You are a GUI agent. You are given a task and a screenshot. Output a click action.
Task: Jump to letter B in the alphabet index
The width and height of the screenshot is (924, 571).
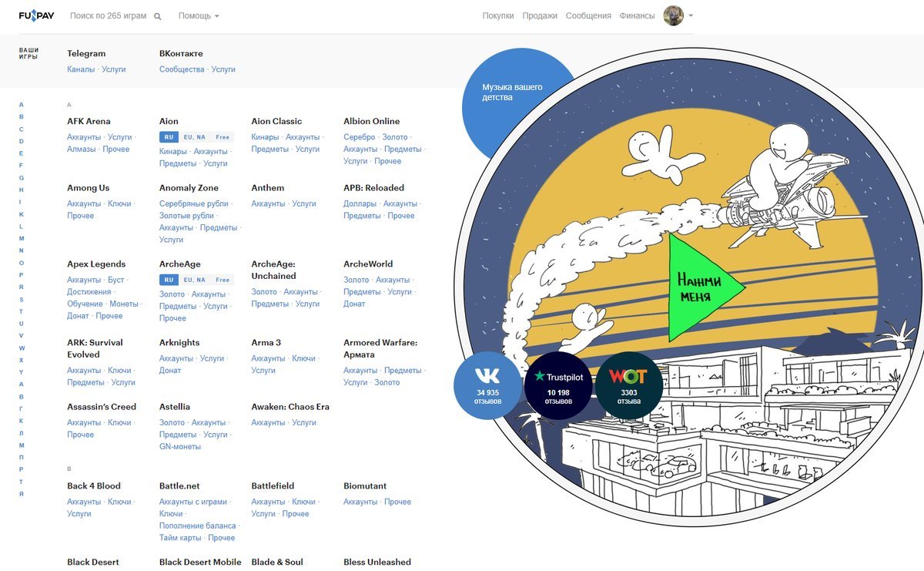pos(22,116)
